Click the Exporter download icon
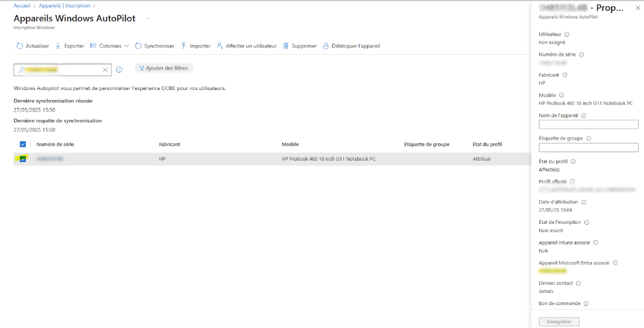Viewport: 644px width, 328px height. point(58,46)
